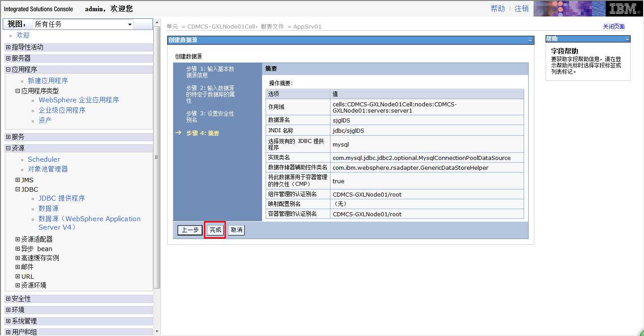
Task: Open 企业级应用程序 link
Action: tap(62, 110)
